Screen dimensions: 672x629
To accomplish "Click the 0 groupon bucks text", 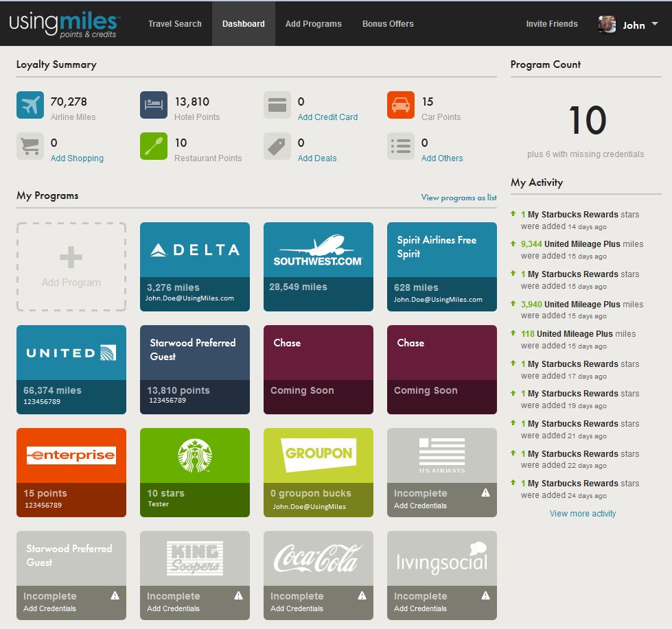I will click(311, 493).
